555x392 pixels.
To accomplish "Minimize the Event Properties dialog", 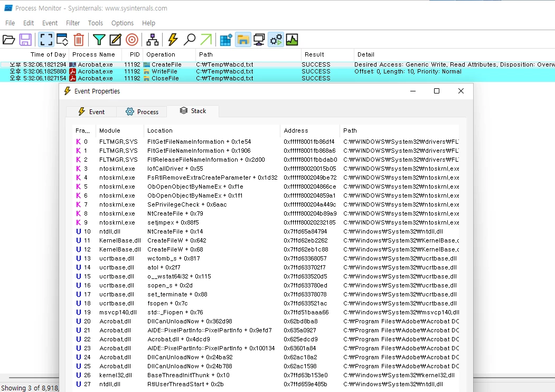I will coord(413,91).
